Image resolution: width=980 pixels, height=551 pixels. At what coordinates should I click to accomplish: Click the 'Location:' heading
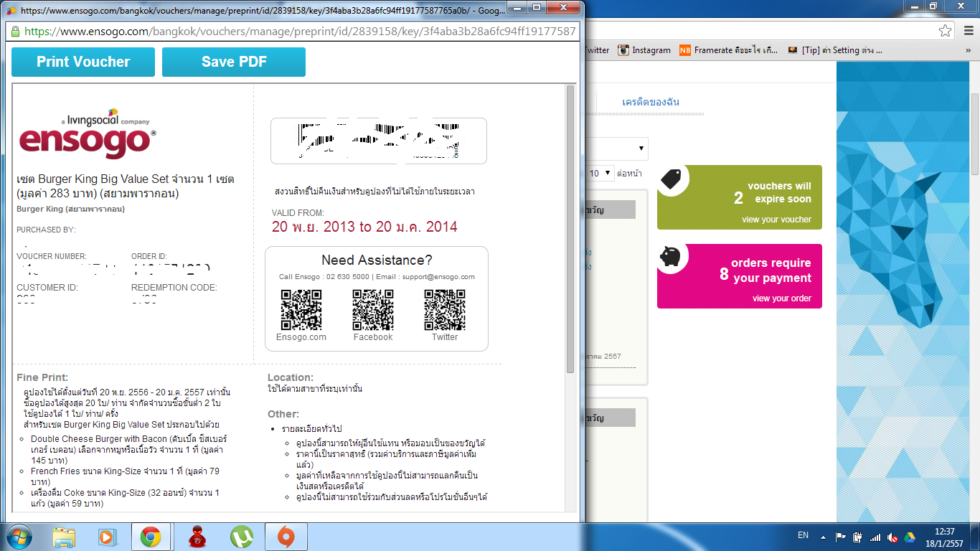click(291, 377)
